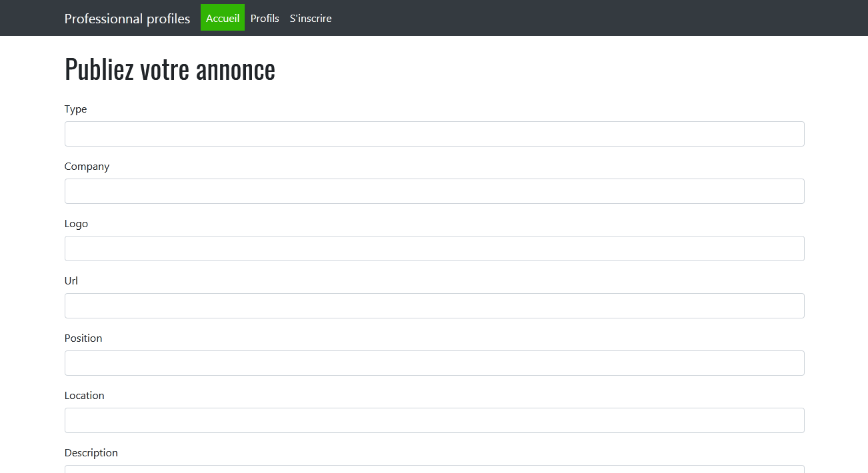This screenshot has width=868, height=473.
Task: Click the Logo input field
Action: tap(434, 248)
